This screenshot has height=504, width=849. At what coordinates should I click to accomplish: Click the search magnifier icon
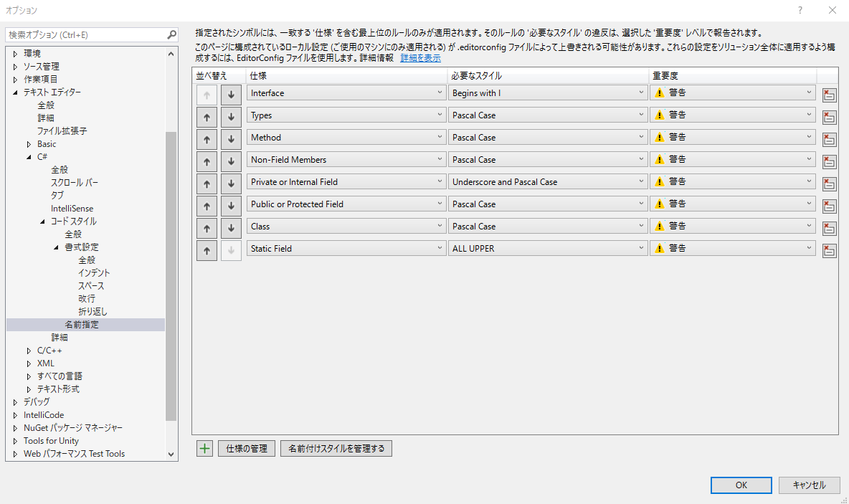[x=171, y=34]
